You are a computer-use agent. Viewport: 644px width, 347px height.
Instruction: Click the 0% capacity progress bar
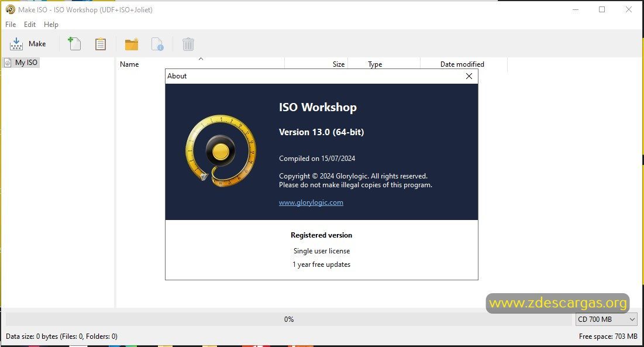click(x=289, y=319)
